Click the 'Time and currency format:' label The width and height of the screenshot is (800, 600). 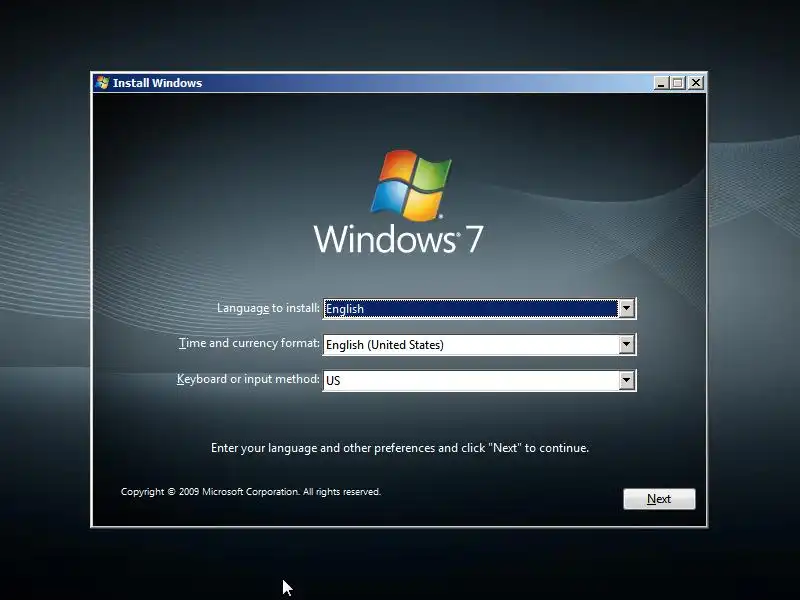[x=249, y=343]
